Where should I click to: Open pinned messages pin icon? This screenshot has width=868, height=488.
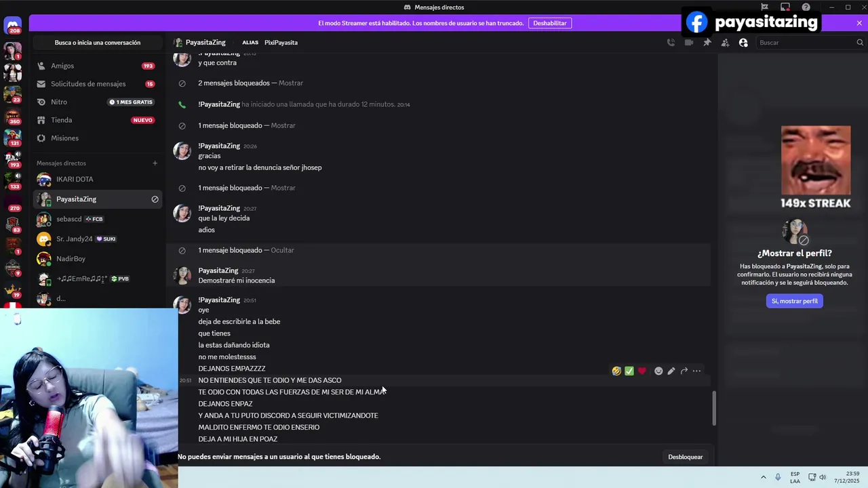(707, 43)
